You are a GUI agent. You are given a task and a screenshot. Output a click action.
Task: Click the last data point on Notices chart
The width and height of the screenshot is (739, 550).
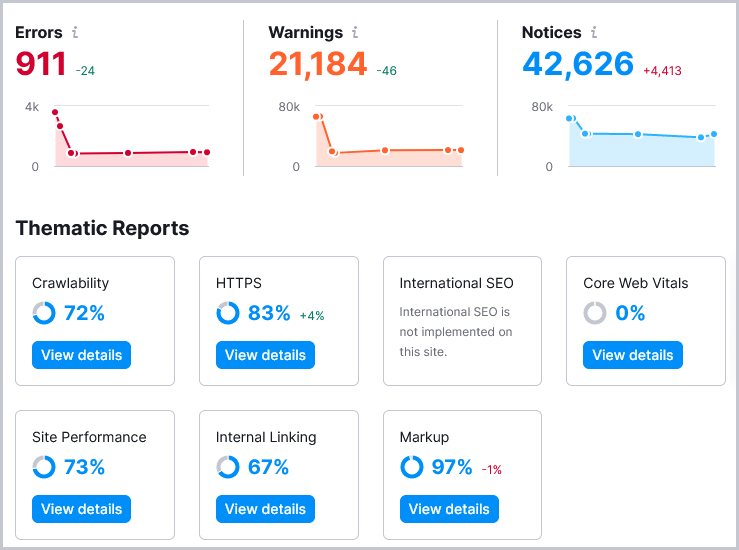[x=714, y=134]
